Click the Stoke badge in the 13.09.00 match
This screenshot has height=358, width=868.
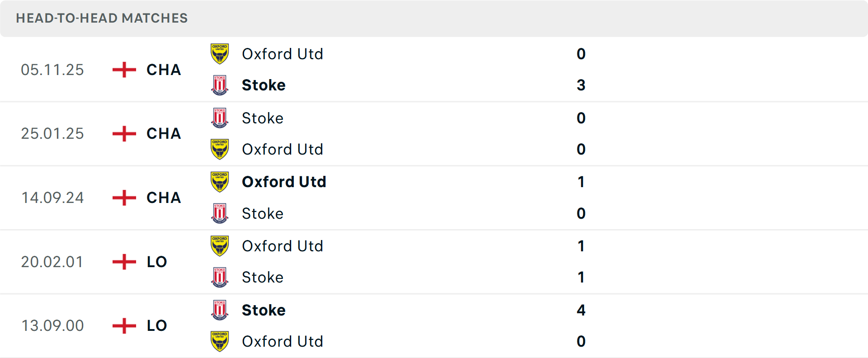click(x=220, y=310)
